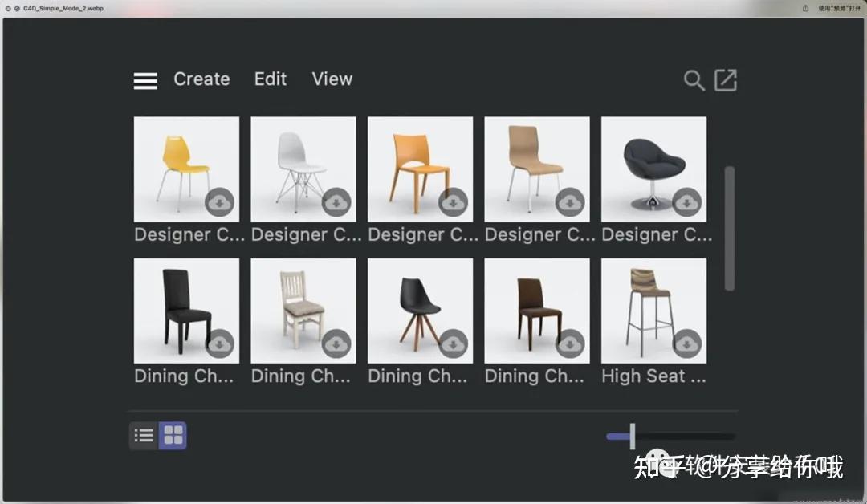Open the Edit menu
Viewport: 867px width, 504px height.
(x=270, y=79)
